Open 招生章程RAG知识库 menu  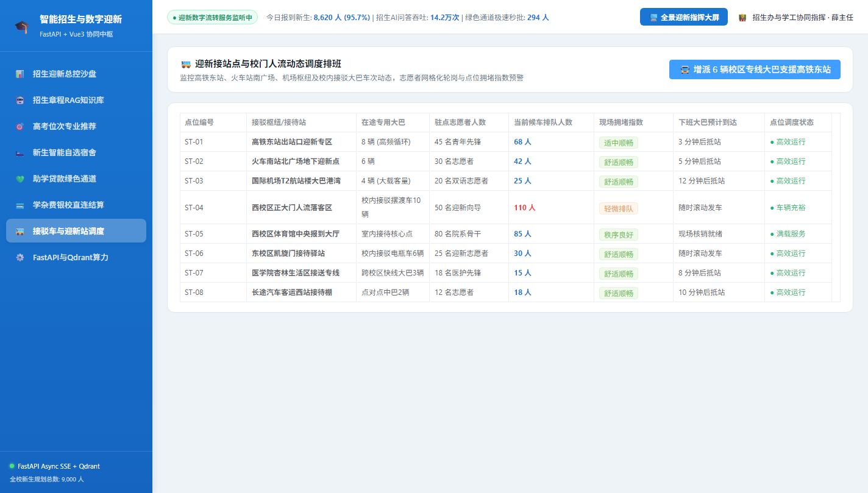76,100
